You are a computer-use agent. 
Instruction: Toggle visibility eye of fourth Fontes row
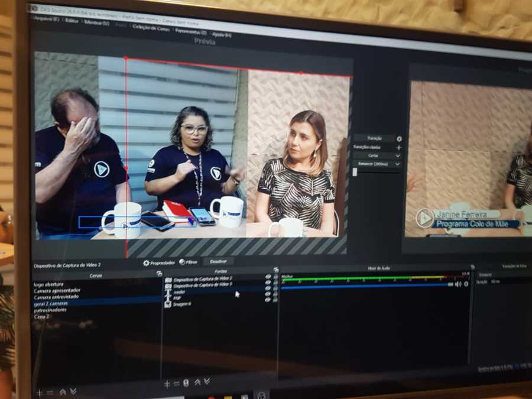pos(268,294)
